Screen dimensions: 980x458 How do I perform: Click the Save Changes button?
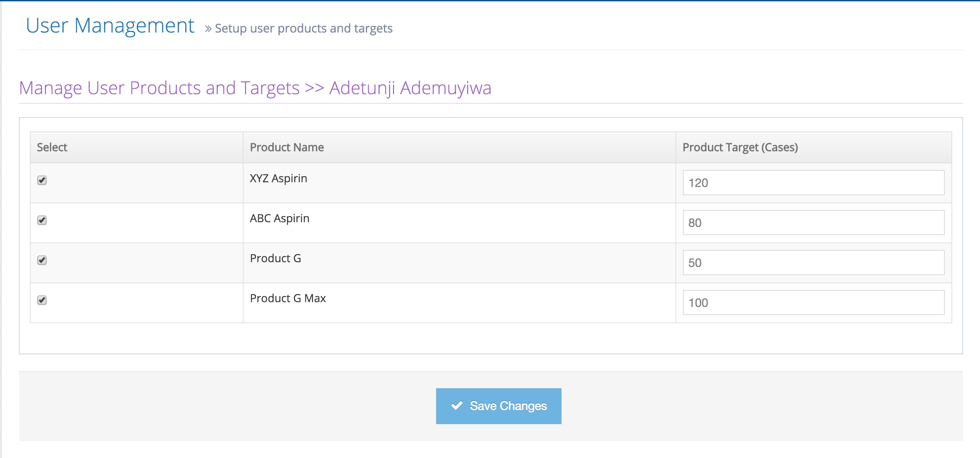click(498, 406)
